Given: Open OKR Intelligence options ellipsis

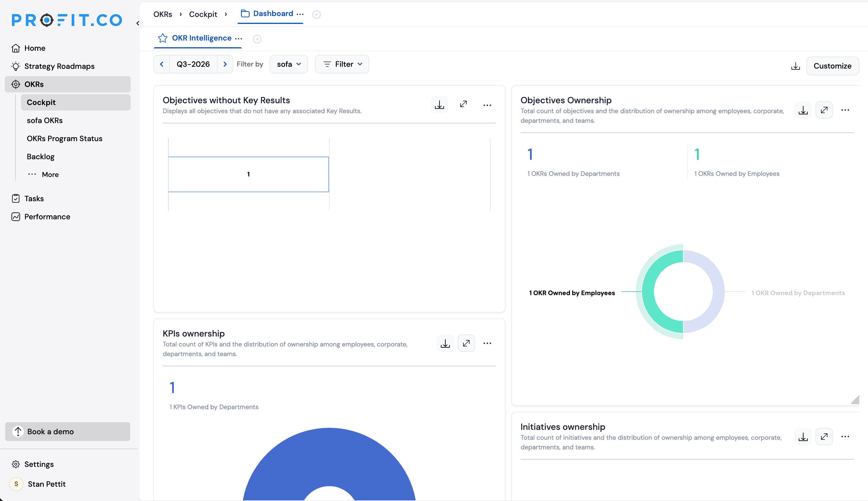Looking at the screenshot, I should [x=239, y=38].
